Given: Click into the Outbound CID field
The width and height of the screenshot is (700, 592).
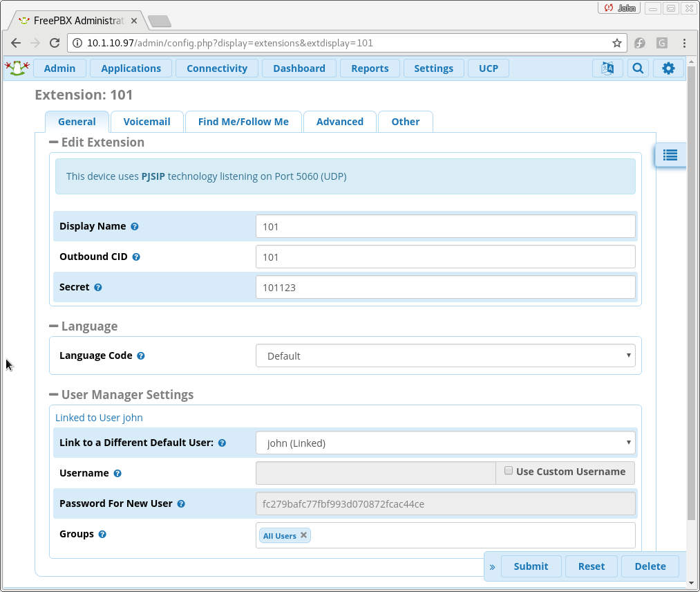Looking at the screenshot, I should (445, 257).
